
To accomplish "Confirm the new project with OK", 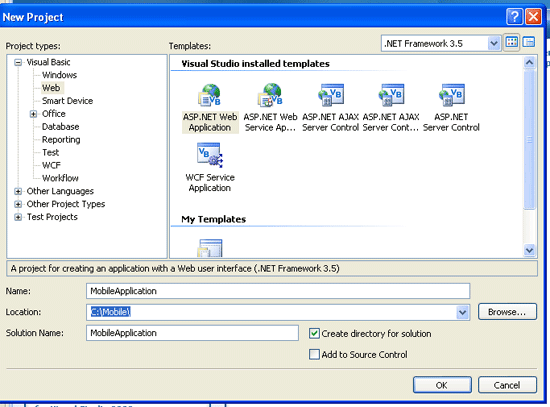I will click(x=442, y=385).
